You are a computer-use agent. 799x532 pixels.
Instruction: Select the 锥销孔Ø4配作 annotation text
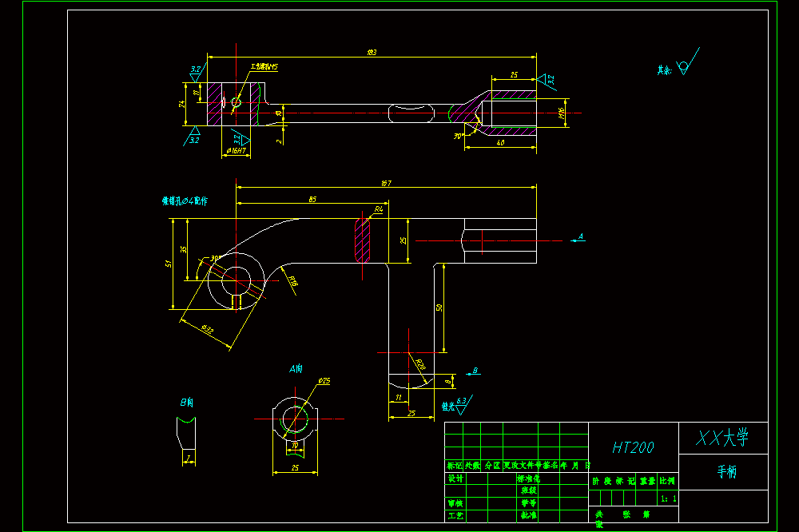coord(185,201)
